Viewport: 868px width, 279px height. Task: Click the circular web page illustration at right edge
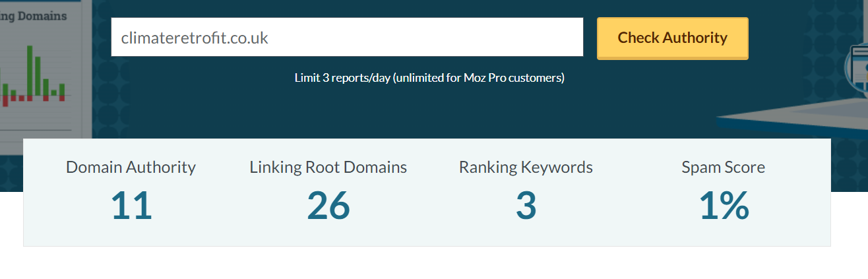[857, 66]
